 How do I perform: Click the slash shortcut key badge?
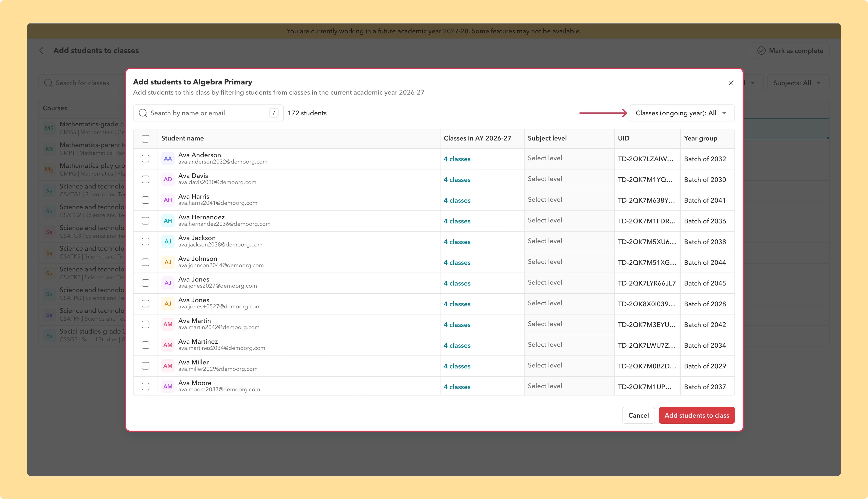(x=274, y=113)
